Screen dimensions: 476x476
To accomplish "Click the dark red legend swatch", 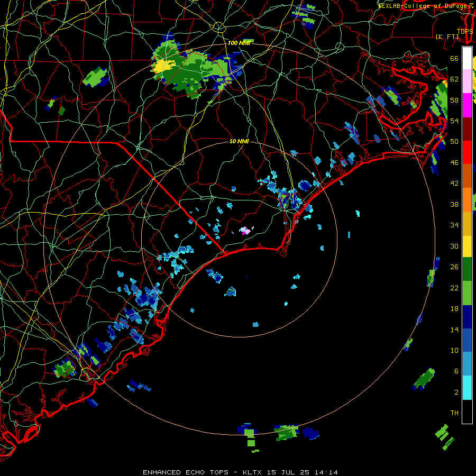I will coord(467,129).
